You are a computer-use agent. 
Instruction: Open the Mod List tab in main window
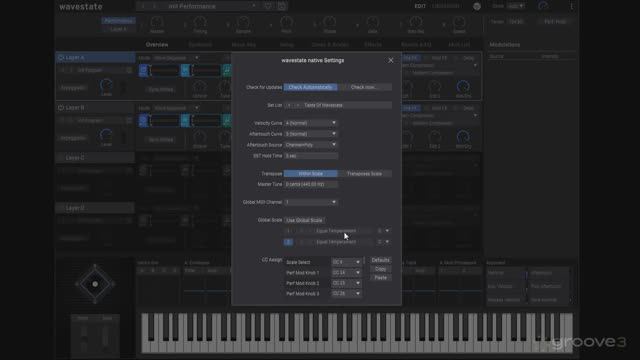[460, 44]
